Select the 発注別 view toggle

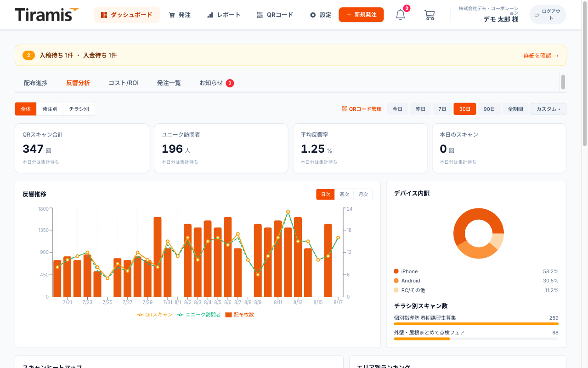tap(50, 109)
